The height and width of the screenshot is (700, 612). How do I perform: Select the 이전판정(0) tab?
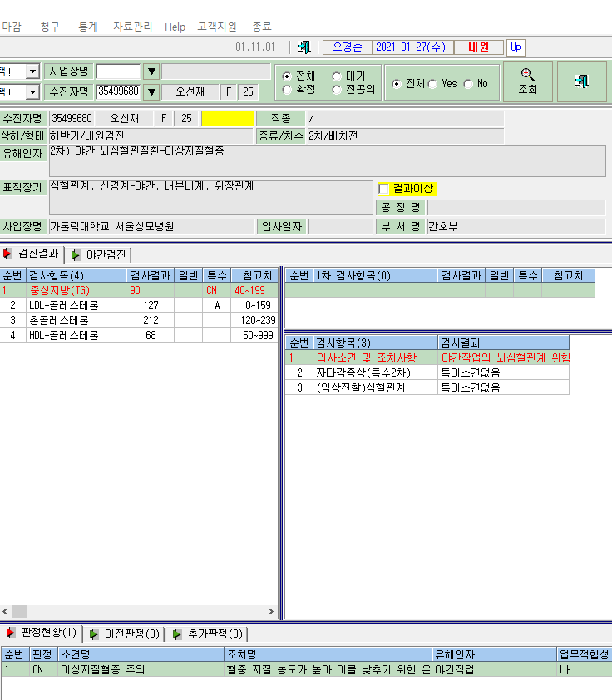click(x=126, y=633)
